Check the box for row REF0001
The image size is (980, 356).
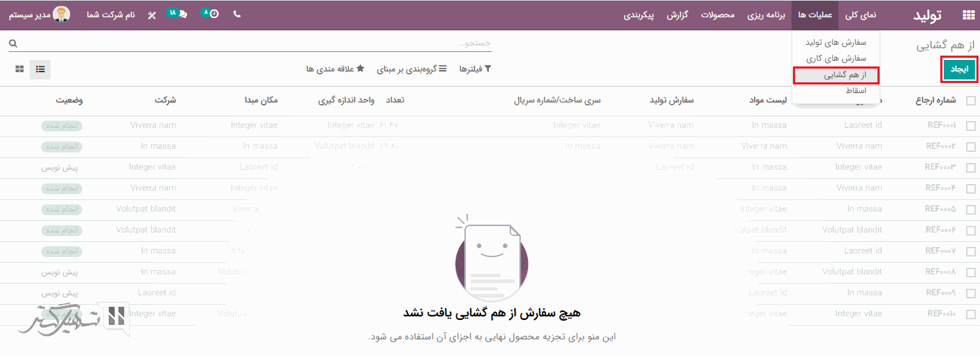[971, 126]
